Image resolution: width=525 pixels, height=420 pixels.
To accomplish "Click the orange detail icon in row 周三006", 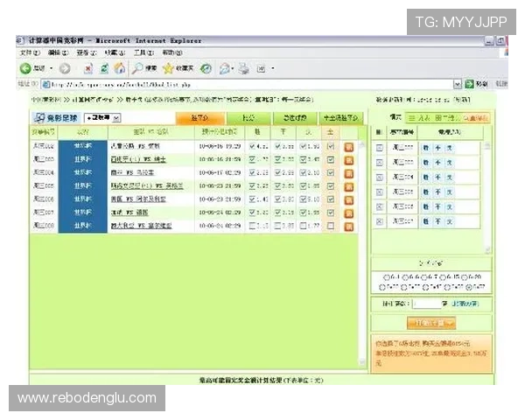I will (349, 200).
